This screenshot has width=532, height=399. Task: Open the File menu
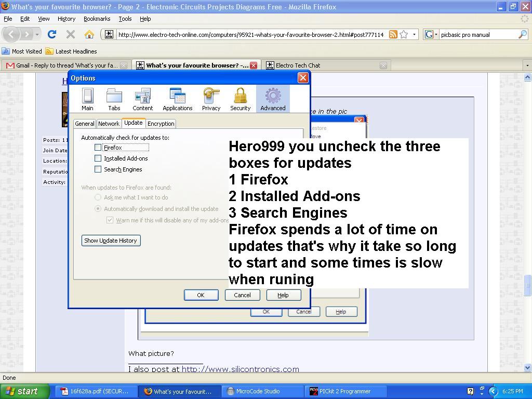(8, 19)
